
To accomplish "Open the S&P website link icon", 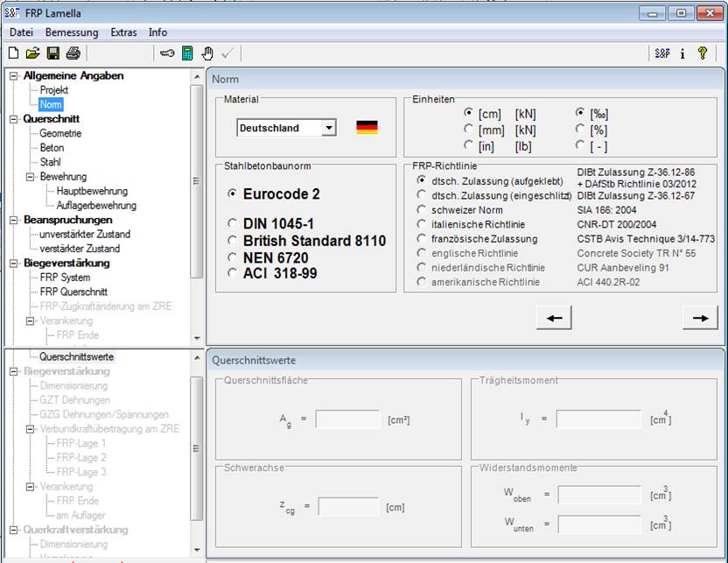I will pyautogui.click(x=663, y=53).
